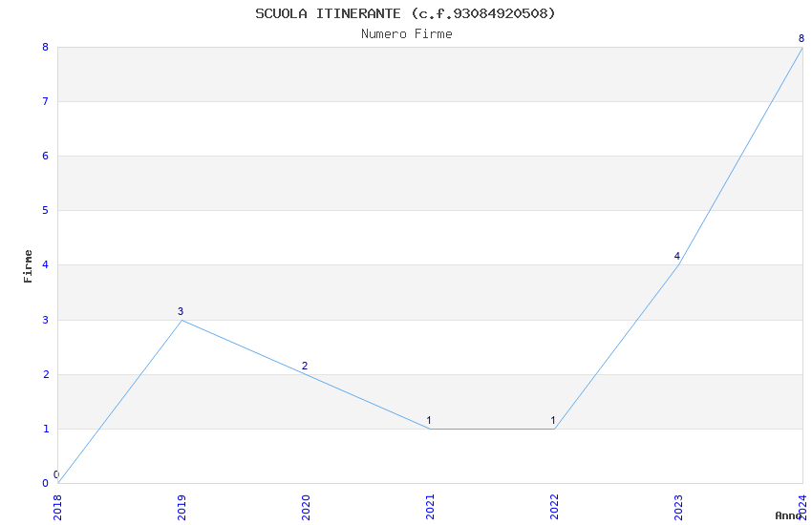
Task: Select the x-axis year 2020
Action: point(306,508)
